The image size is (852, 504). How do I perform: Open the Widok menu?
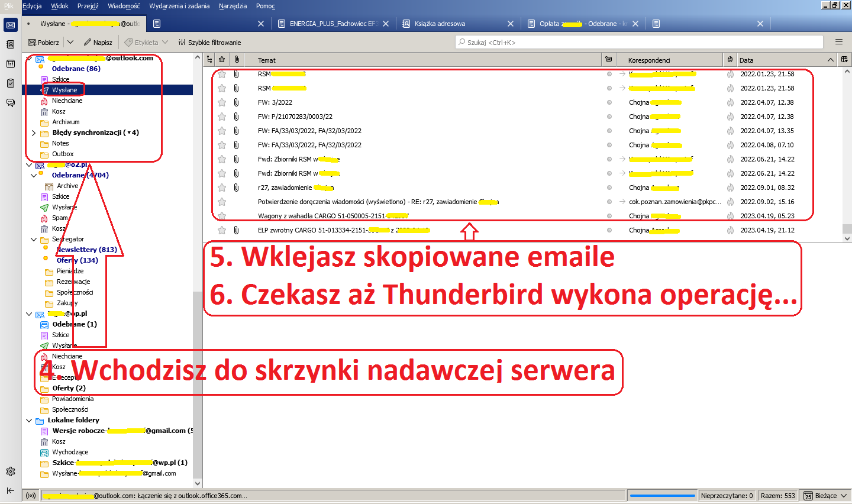pyautogui.click(x=60, y=6)
